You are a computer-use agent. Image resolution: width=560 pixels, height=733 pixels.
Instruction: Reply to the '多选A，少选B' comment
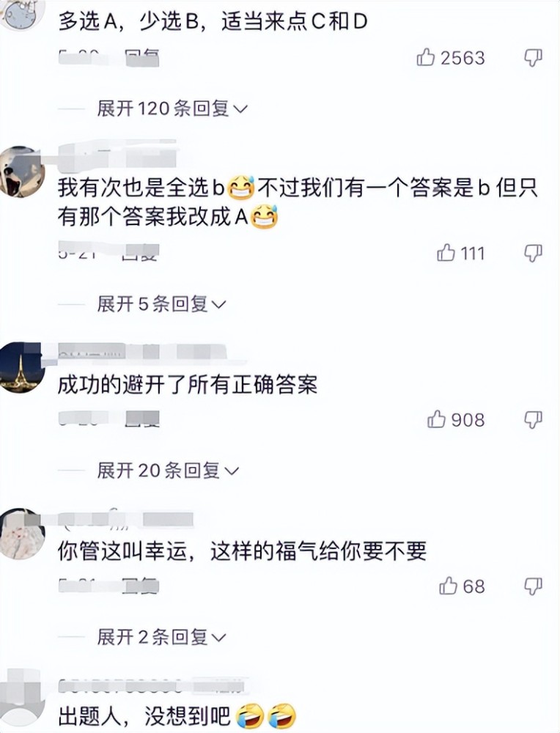(142, 59)
